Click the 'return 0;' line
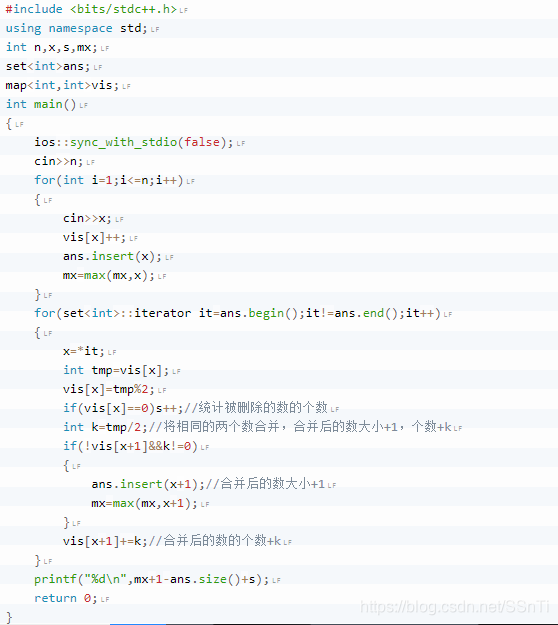 66,598
